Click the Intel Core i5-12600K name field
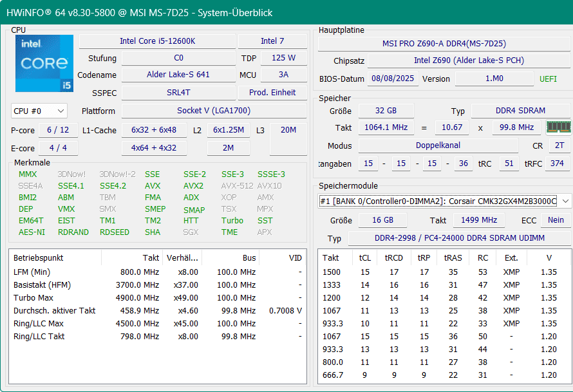573x392 pixels. pyautogui.click(x=157, y=41)
